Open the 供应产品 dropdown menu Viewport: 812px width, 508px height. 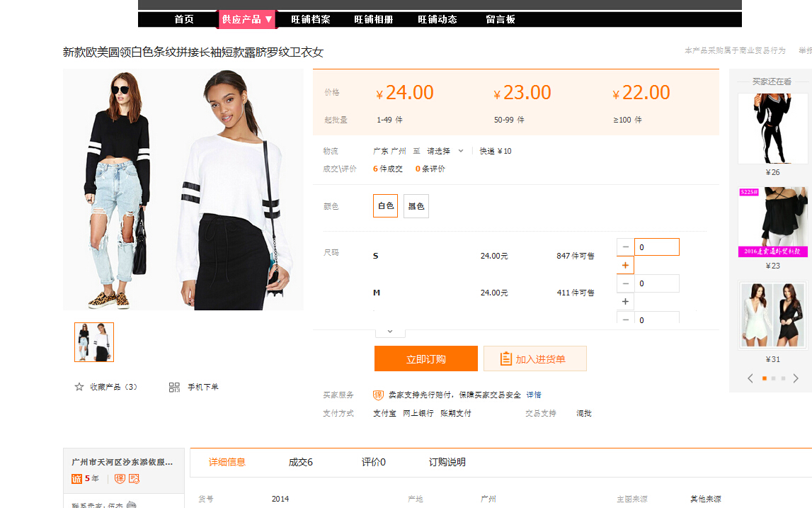click(246, 19)
